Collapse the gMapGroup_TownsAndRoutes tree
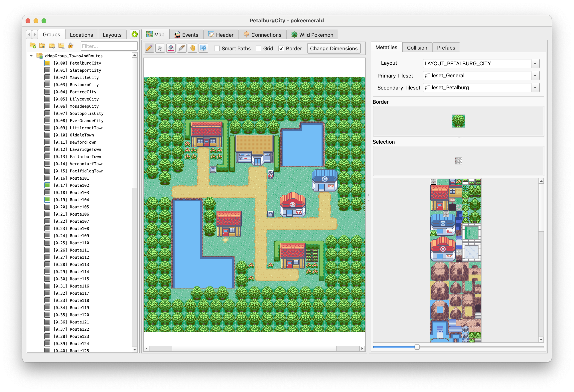The image size is (574, 392). click(31, 56)
